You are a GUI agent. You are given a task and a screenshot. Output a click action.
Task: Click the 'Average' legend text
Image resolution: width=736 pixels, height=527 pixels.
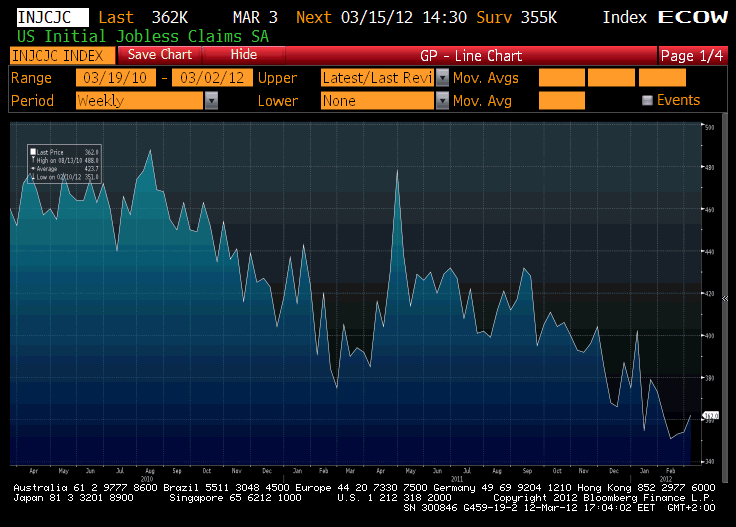point(46,168)
